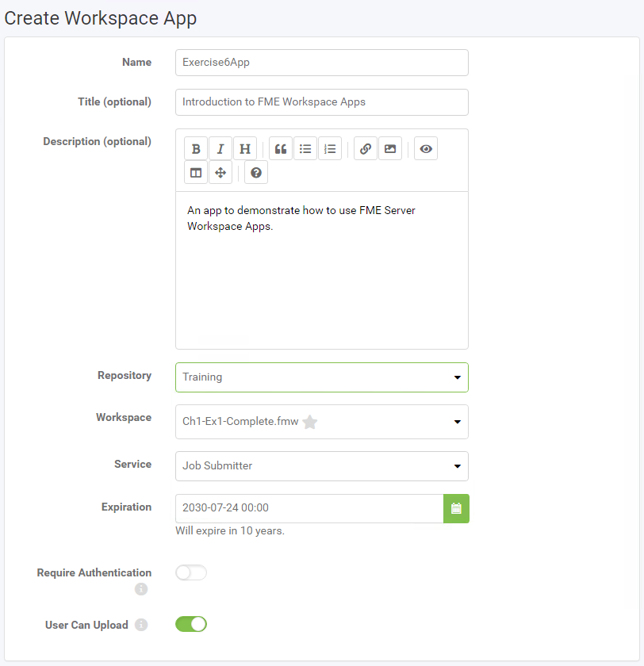The width and height of the screenshot is (644, 666).
Task: Insert a heading with the H button
Action: [x=245, y=149]
